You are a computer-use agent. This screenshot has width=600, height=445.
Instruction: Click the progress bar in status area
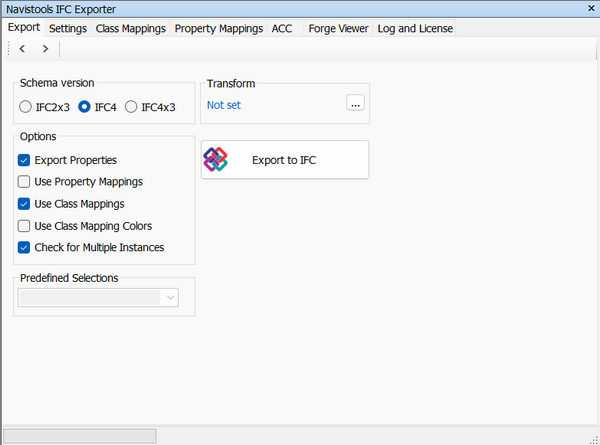[x=80, y=436]
